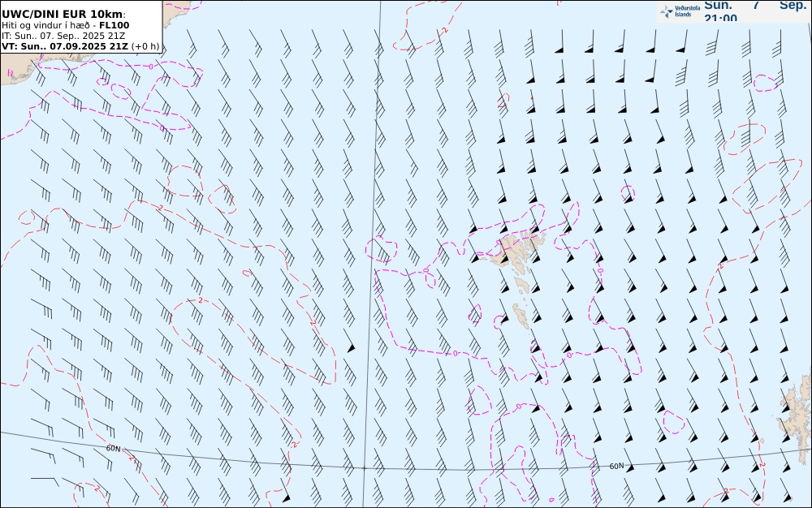Click the 'Hiti og vindur í hæð - FL100' line

point(65,25)
